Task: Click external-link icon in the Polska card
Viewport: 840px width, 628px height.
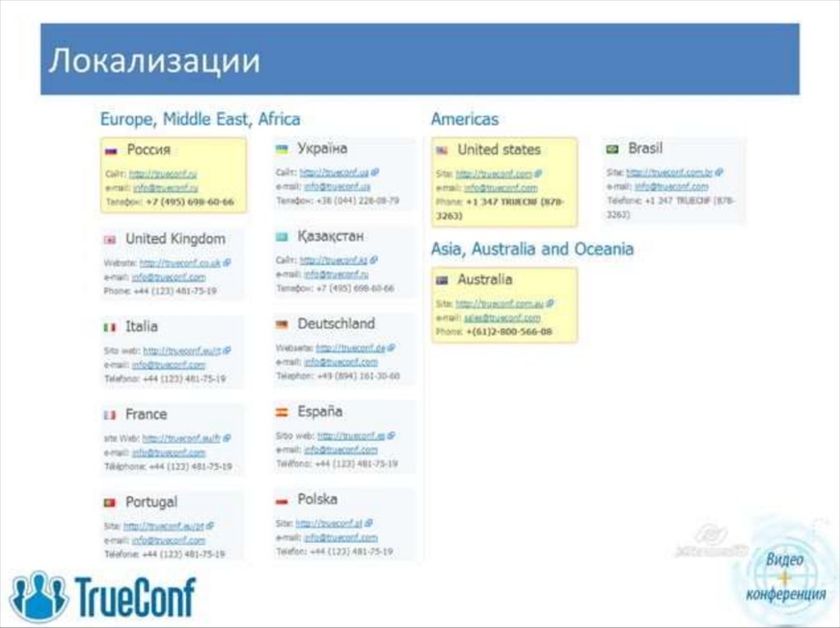Action: tap(369, 523)
